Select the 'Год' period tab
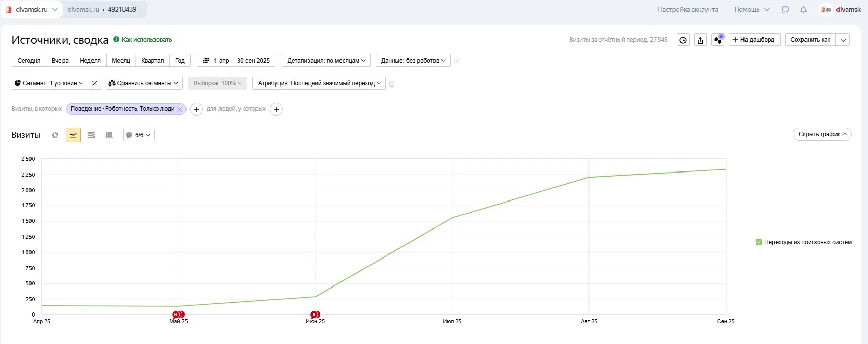 180,61
